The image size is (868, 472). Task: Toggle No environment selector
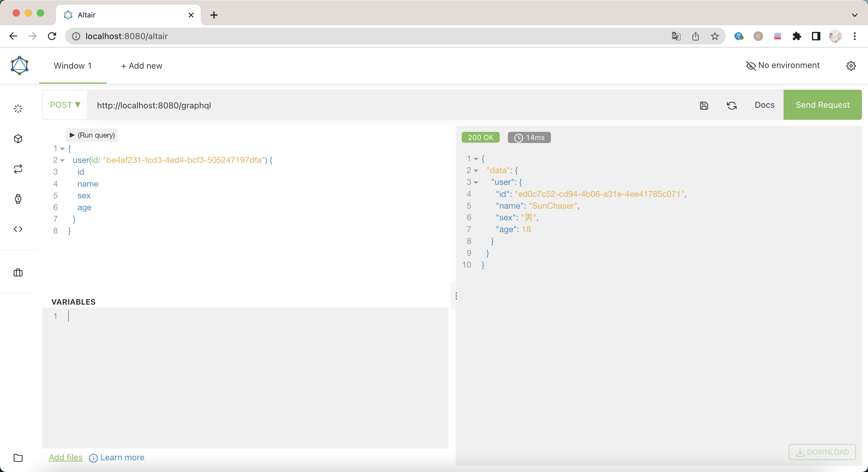point(784,64)
